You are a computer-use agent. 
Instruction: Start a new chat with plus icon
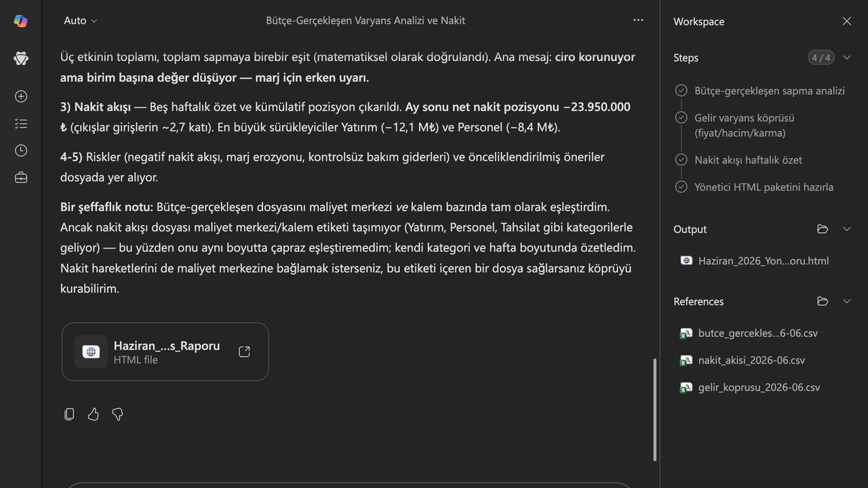[21, 96]
